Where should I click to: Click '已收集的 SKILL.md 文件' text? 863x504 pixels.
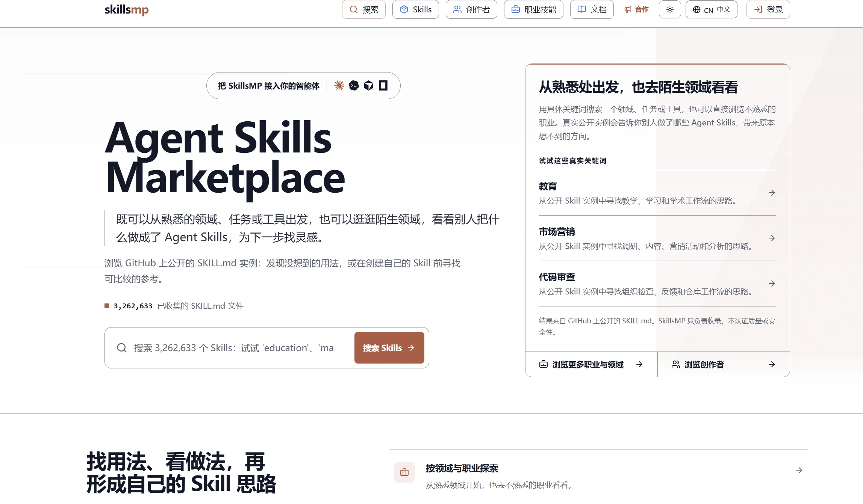(x=200, y=306)
